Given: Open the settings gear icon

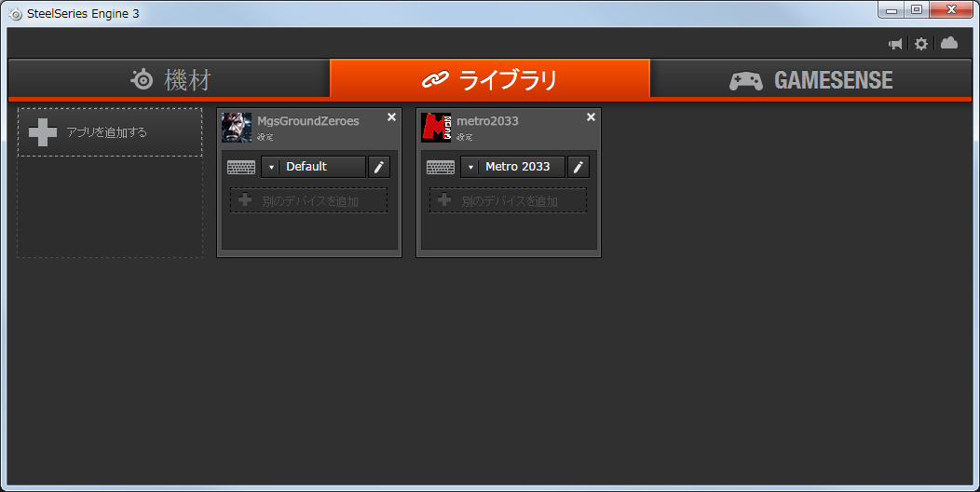Looking at the screenshot, I should click(921, 44).
